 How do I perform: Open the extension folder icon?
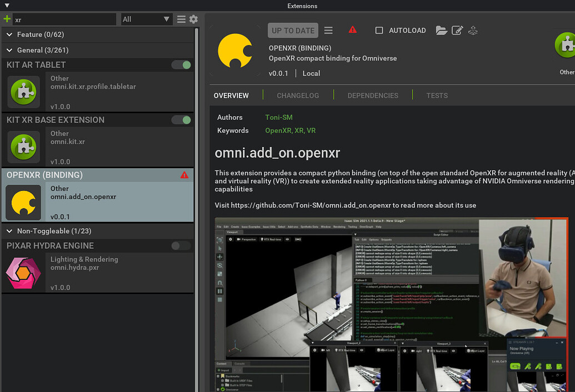pos(442,31)
